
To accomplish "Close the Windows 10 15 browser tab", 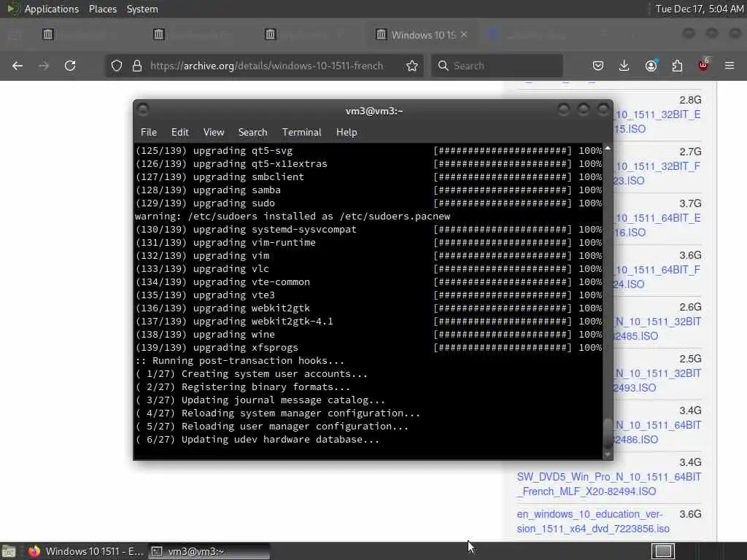I will pyautogui.click(x=464, y=35).
